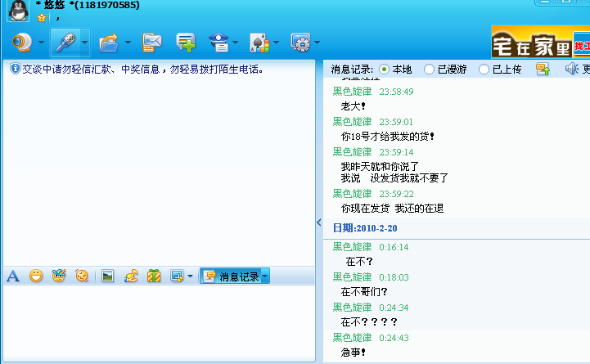Click the penguin avatar picture
The height and width of the screenshot is (364, 590).
18,11
